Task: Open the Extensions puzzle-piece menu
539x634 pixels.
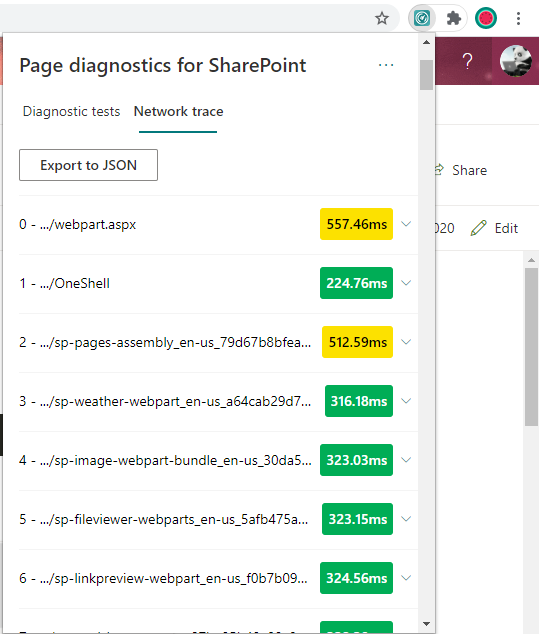Action: point(454,18)
